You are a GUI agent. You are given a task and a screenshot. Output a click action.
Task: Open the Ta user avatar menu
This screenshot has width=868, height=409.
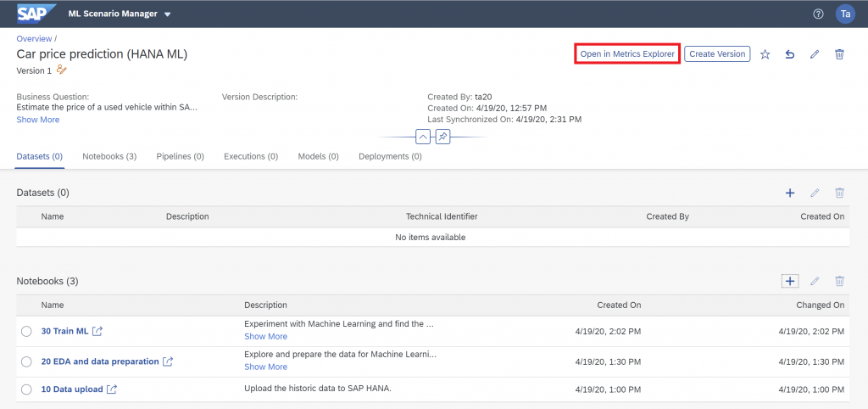(x=845, y=14)
